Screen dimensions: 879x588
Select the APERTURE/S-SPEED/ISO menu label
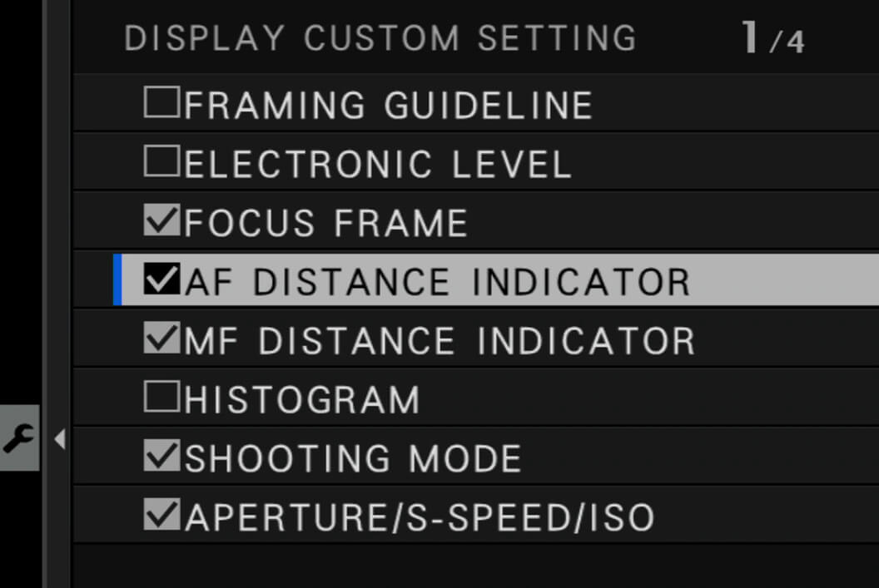pos(420,517)
